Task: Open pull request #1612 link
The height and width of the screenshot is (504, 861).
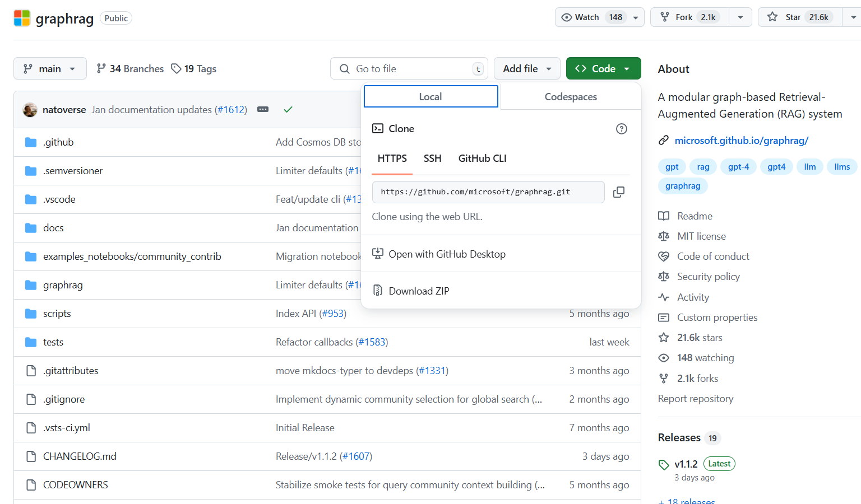Action: (230, 110)
